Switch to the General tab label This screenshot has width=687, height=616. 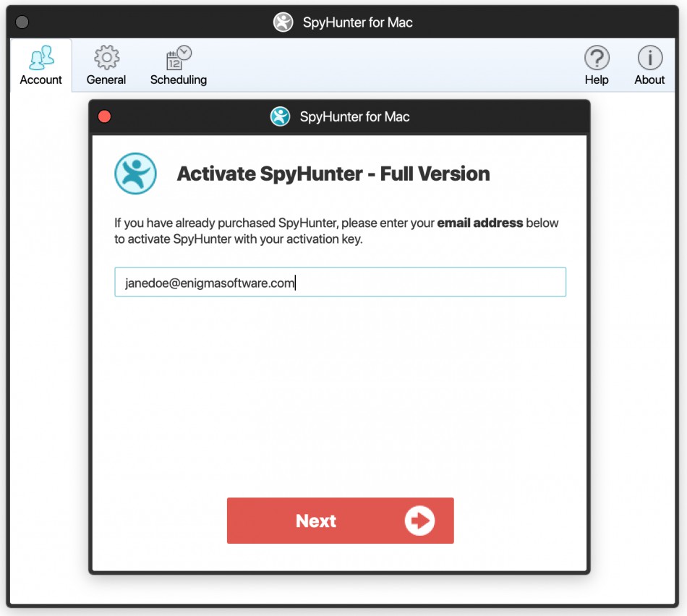click(x=106, y=80)
